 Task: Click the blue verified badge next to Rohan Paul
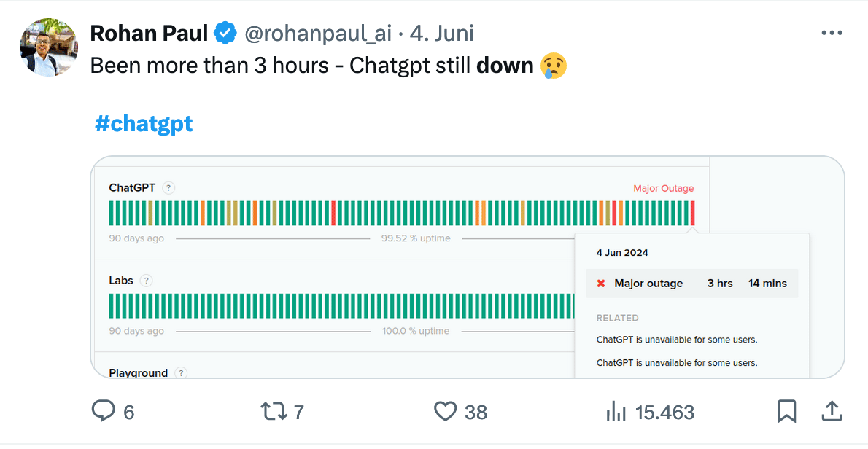coord(226,33)
